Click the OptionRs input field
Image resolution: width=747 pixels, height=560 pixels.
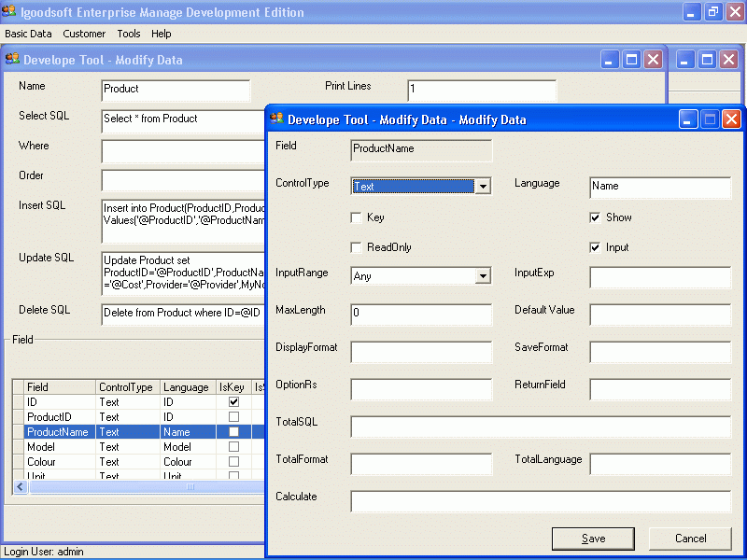(421, 389)
